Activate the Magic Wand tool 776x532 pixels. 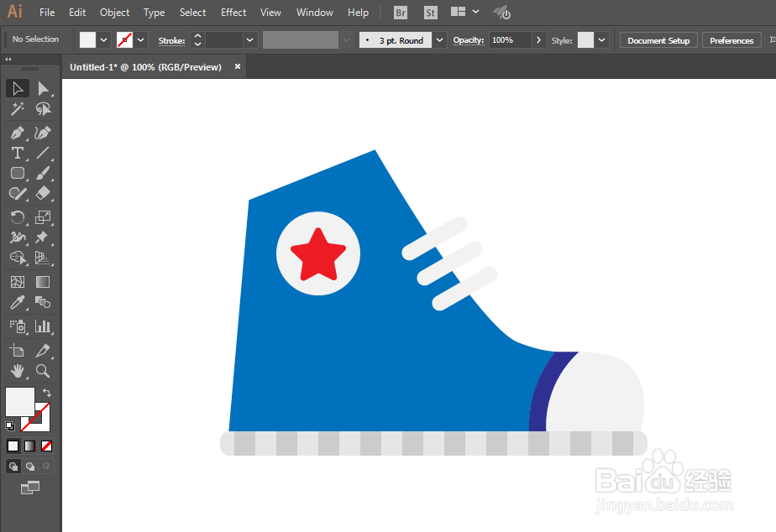tap(18, 108)
